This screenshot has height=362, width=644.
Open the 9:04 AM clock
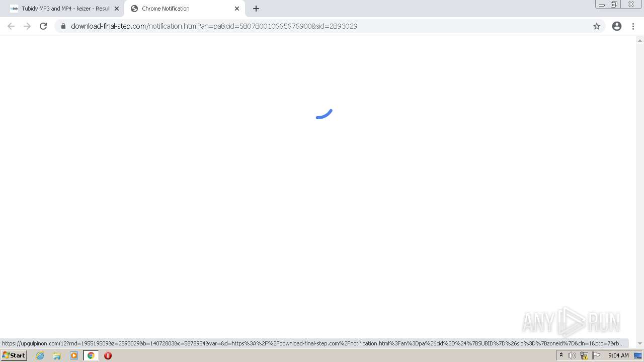click(x=618, y=355)
